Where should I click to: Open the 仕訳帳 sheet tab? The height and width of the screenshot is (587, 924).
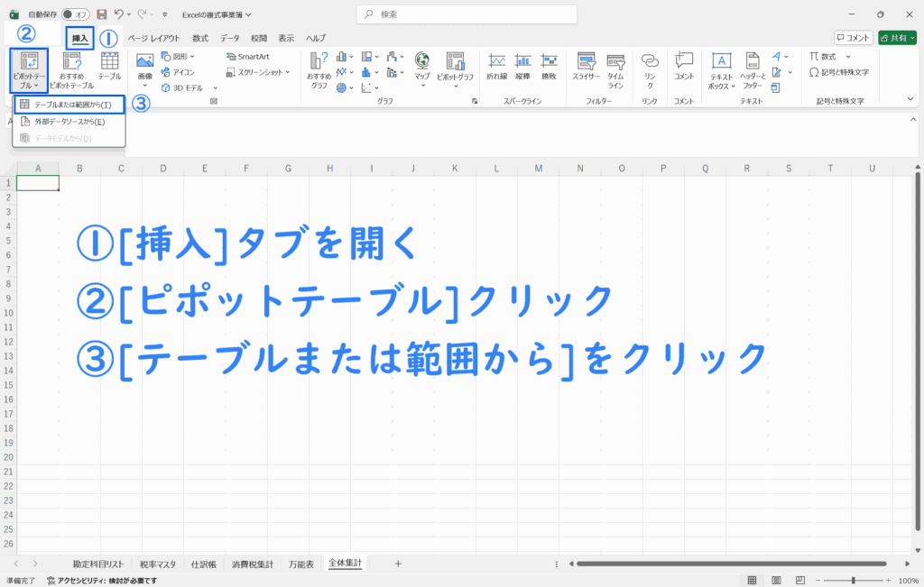pyautogui.click(x=203, y=564)
